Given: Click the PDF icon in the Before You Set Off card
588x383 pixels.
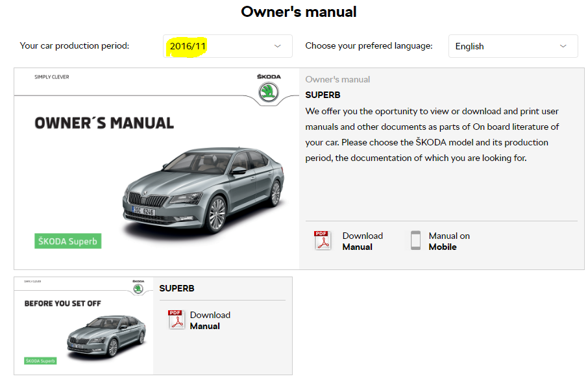Looking at the screenshot, I should (177, 319).
